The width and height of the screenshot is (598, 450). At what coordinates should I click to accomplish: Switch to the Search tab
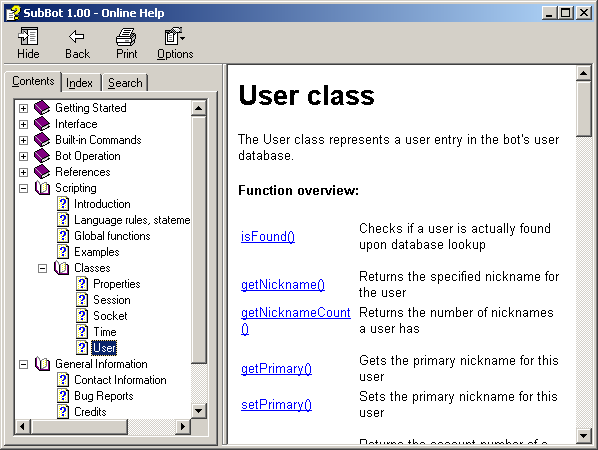click(x=125, y=83)
